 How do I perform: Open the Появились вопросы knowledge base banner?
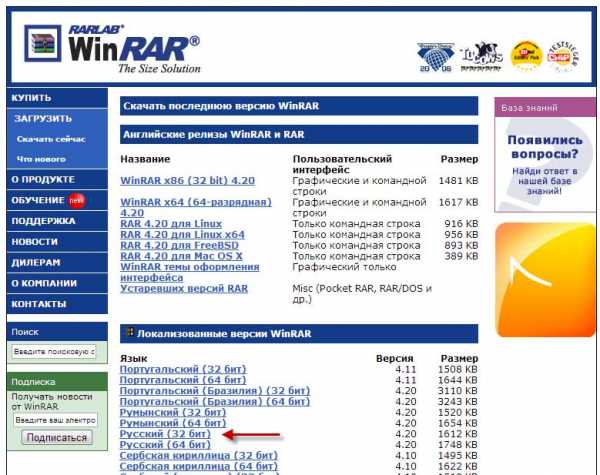tap(545, 165)
